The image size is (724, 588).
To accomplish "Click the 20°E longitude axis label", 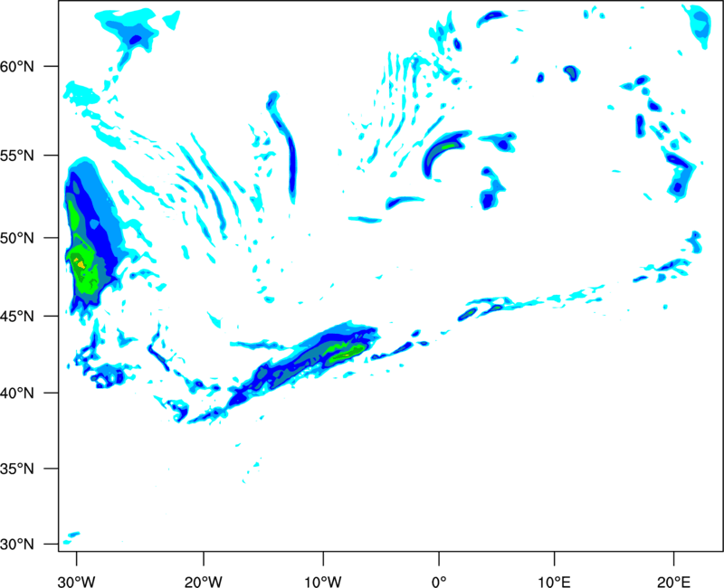I will [x=673, y=582].
